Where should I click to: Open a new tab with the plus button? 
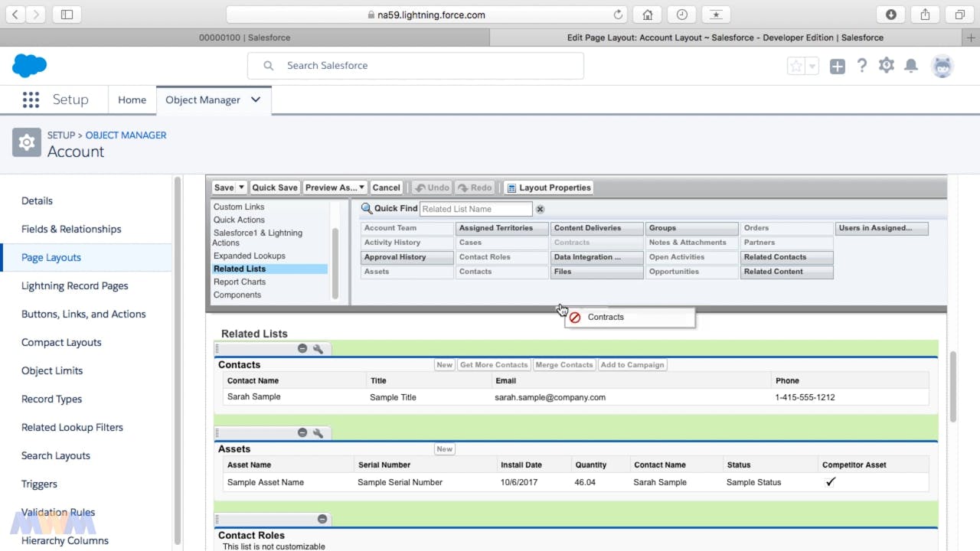coord(972,37)
